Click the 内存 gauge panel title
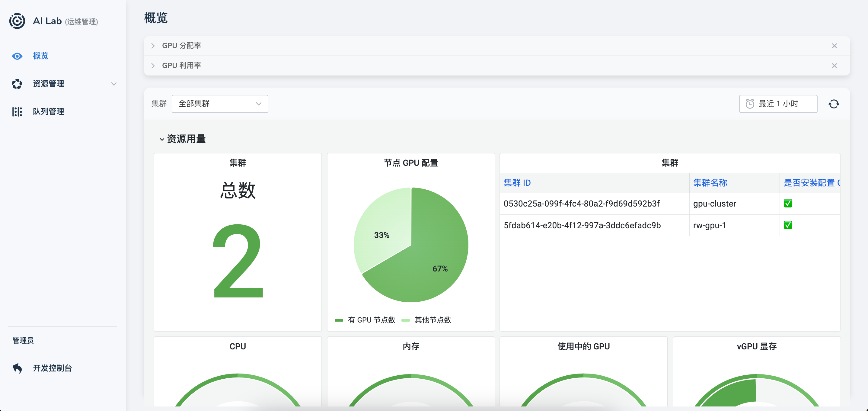 coord(411,346)
